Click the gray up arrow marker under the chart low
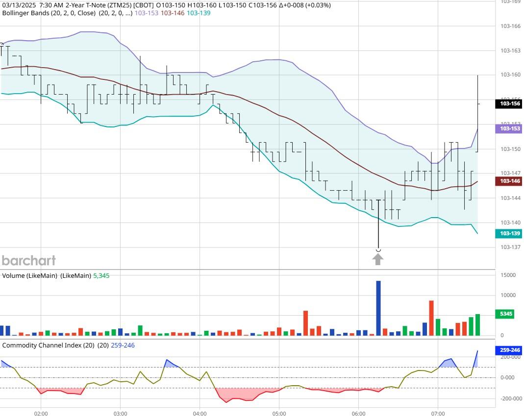The width and height of the screenshot is (524, 420). click(378, 259)
